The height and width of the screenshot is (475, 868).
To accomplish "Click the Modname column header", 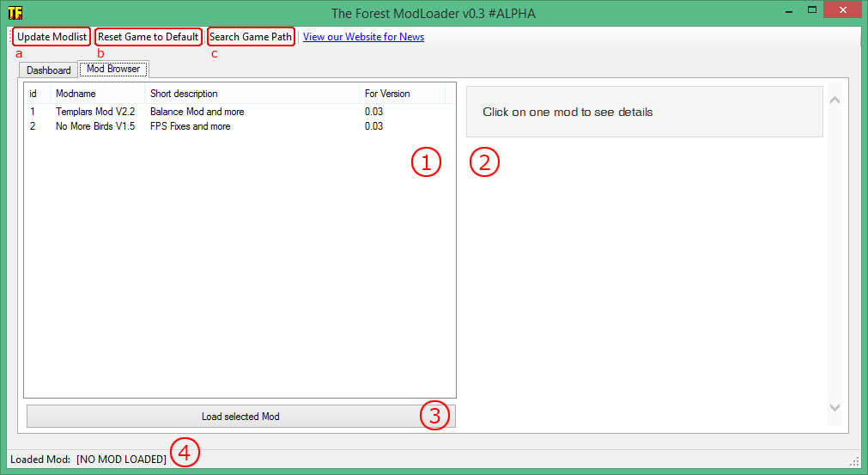I will coord(97,94).
